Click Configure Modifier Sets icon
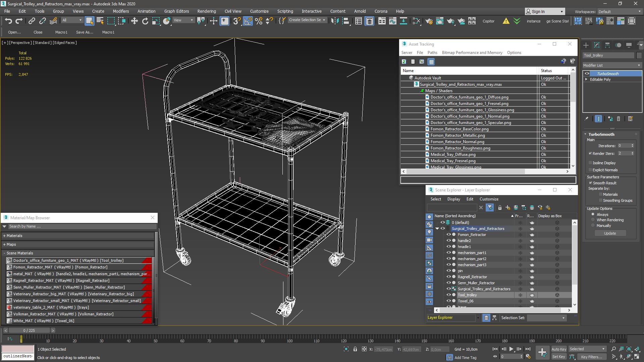This screenshot has width=644, height=362. tap(630, 119)
